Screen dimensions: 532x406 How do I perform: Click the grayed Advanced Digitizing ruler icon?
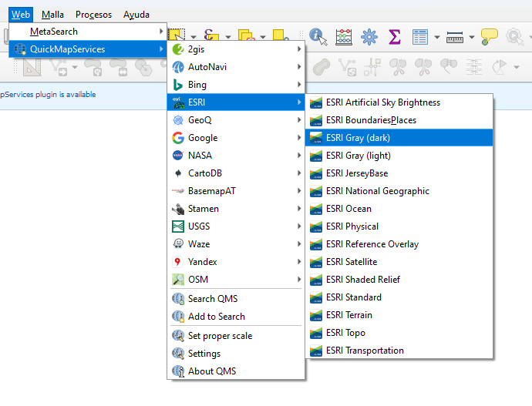(x=32, y=67)
